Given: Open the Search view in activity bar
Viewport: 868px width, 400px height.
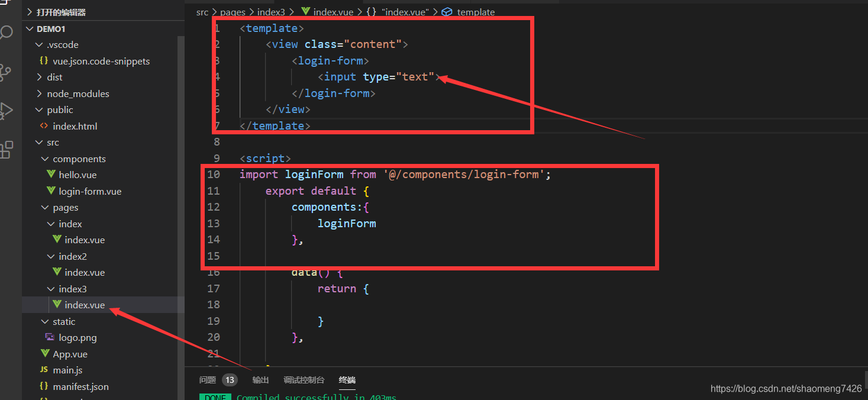Looking at the screenshot, I should pos(6,33).
